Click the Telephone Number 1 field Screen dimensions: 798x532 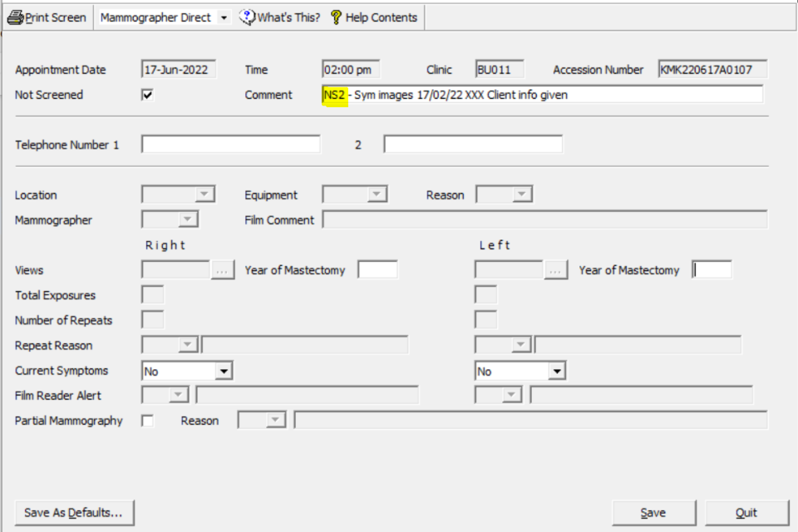point(230,145)
